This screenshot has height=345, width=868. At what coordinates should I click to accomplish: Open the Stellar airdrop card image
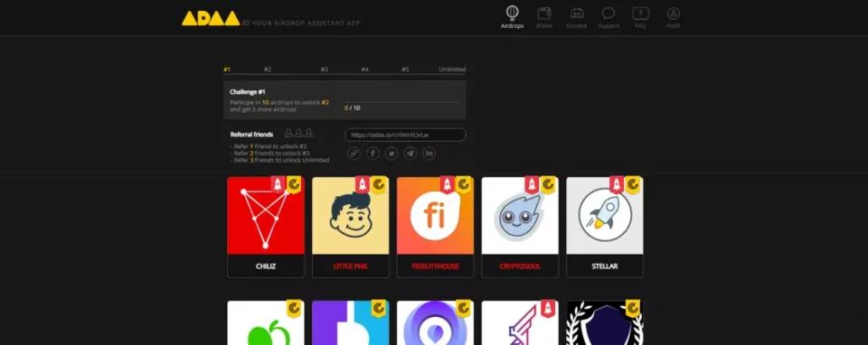pos(605,216)
